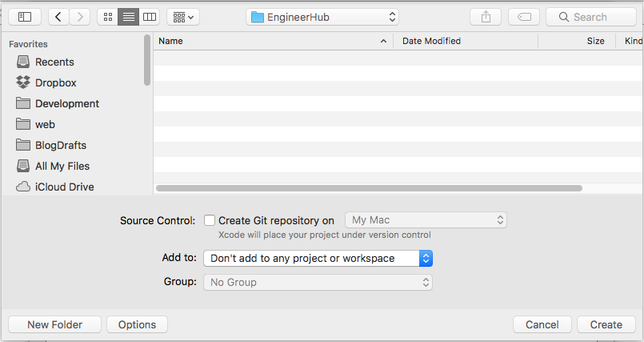This screenshot has width=644, height=342.
Task: Click the Options button
Action: click(x=137, y=324)
